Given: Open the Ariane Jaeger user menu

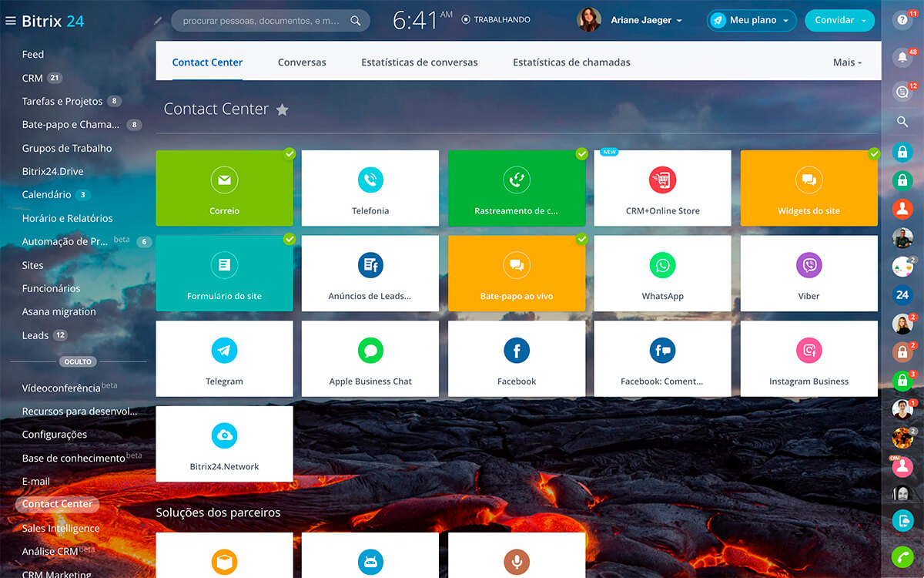Looking at the screenshot, I should [x=645, y=21].
